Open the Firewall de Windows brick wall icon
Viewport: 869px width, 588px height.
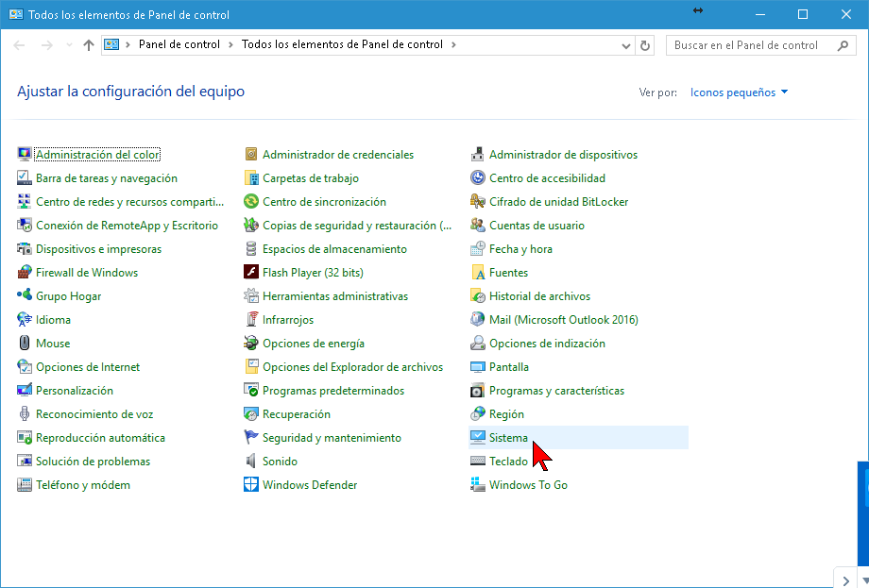[25, 273]
